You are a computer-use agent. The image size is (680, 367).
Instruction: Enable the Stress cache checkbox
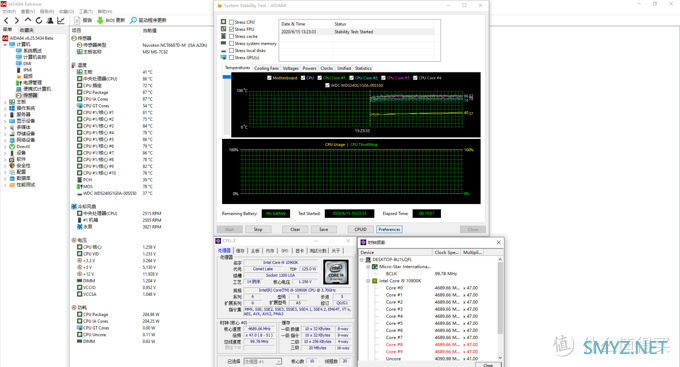[232, 36]
